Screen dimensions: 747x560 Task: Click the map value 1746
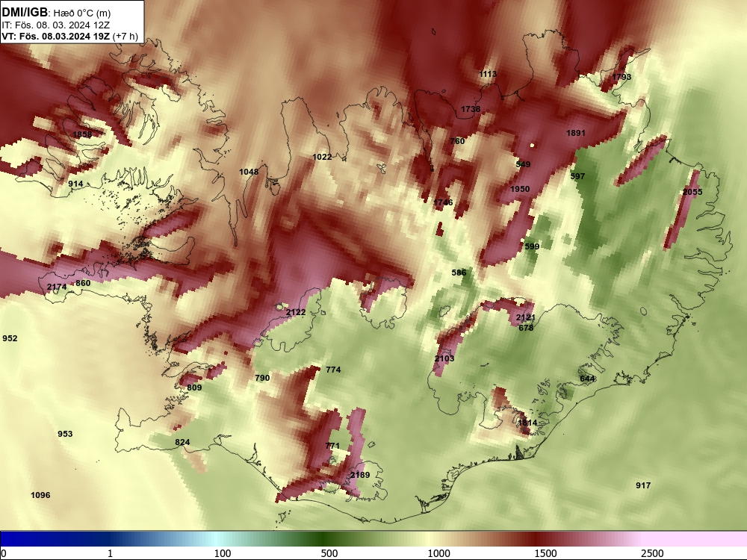(443, 202)
